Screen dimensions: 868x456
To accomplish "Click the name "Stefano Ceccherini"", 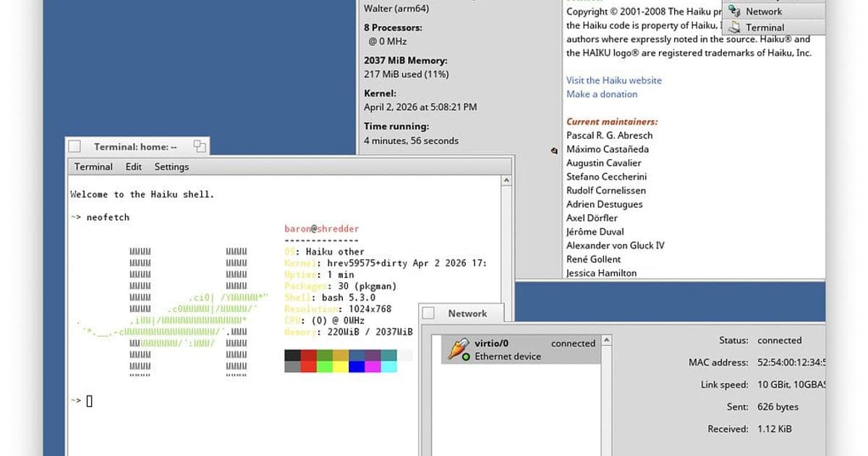I will 607,177.
